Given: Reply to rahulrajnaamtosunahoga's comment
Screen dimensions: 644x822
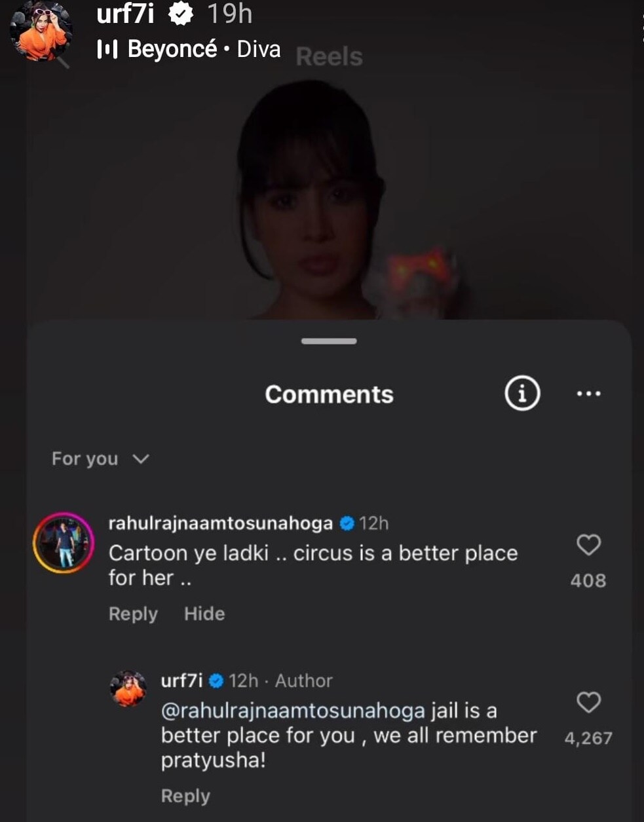Looking at the screenshot, I should pos(133,614).
